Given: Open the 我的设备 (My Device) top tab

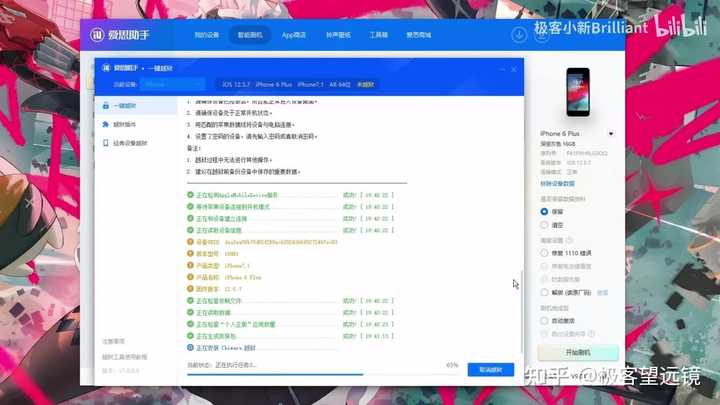Looking at the screenshot, I should click(207, 35).
